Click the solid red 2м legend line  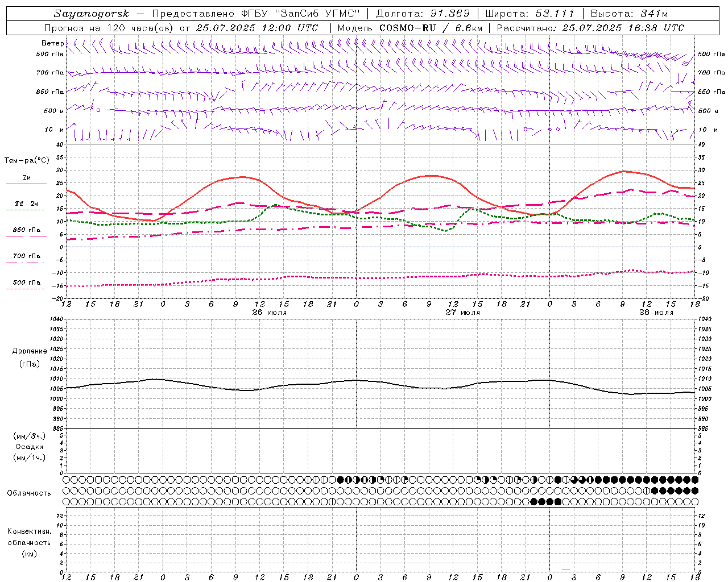(26, 184)
